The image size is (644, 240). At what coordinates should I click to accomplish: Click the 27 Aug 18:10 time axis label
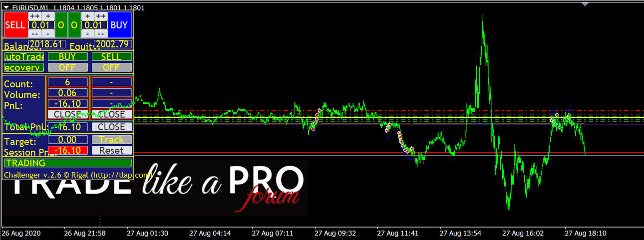586,233
